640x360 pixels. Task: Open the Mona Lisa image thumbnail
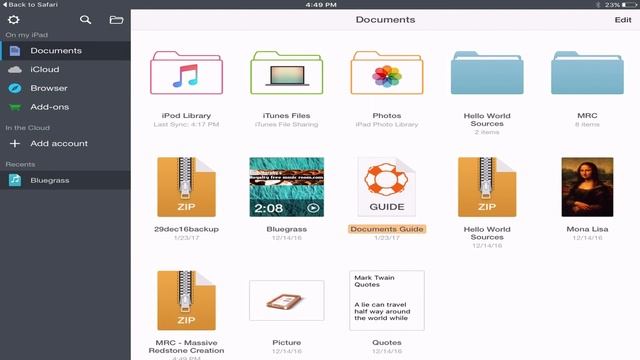pyautogui.click(x=587, y=187)
